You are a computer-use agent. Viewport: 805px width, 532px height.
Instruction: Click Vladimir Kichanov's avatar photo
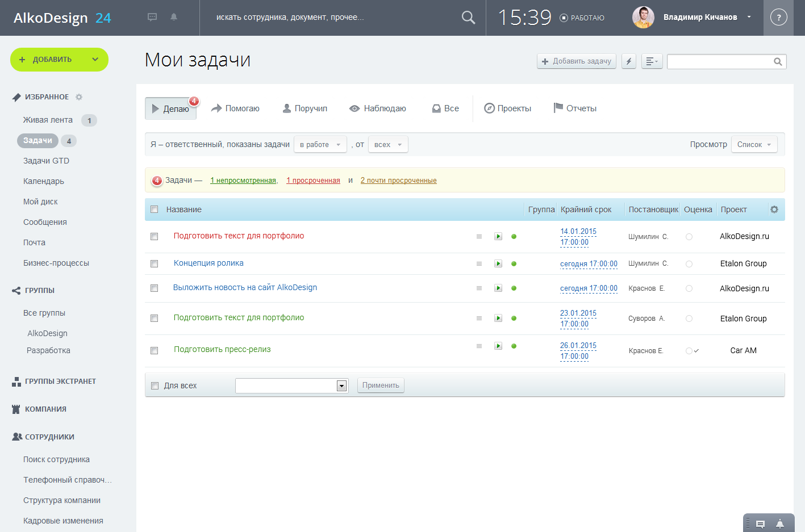(x=643, y=18)
